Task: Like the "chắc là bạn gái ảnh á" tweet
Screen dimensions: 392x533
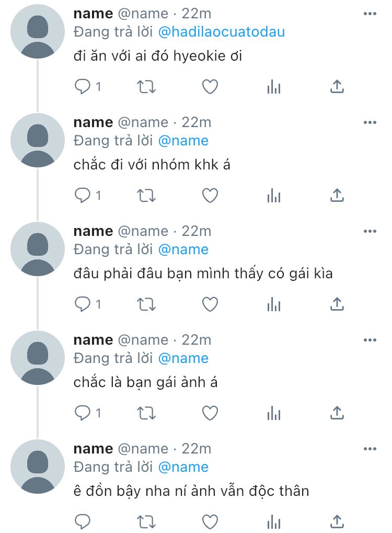Action: [210, 413]
